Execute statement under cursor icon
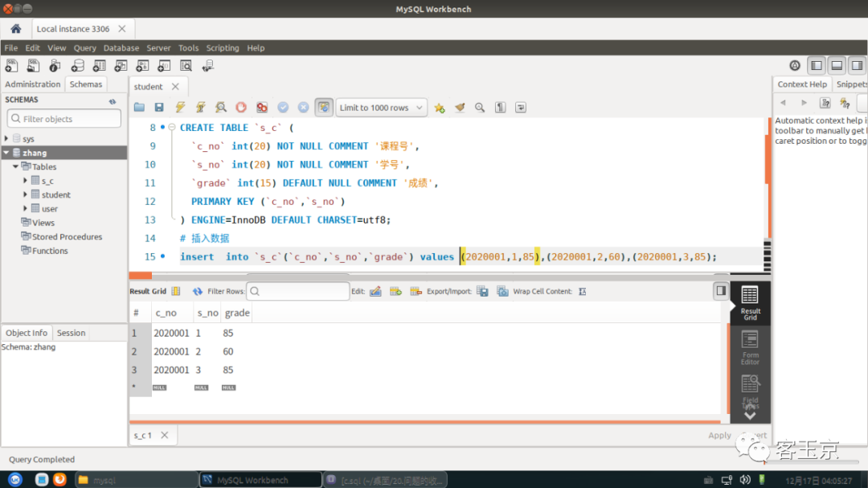The width and height of the screenshot is (868, 488). (200, 108)
